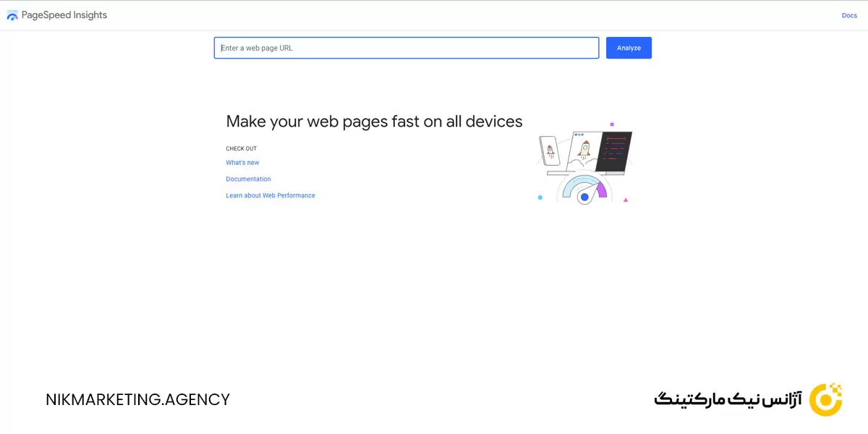Click the yellow Nik Marketing logo icon
Image resolution: width=868 pixels, height=434 pixels.
coord(825,399)
